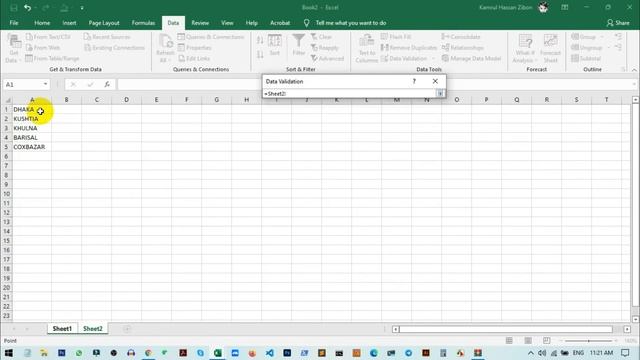Select cell containing BARISAL
This screenshot has width=640, height=360.
point(32,137)
